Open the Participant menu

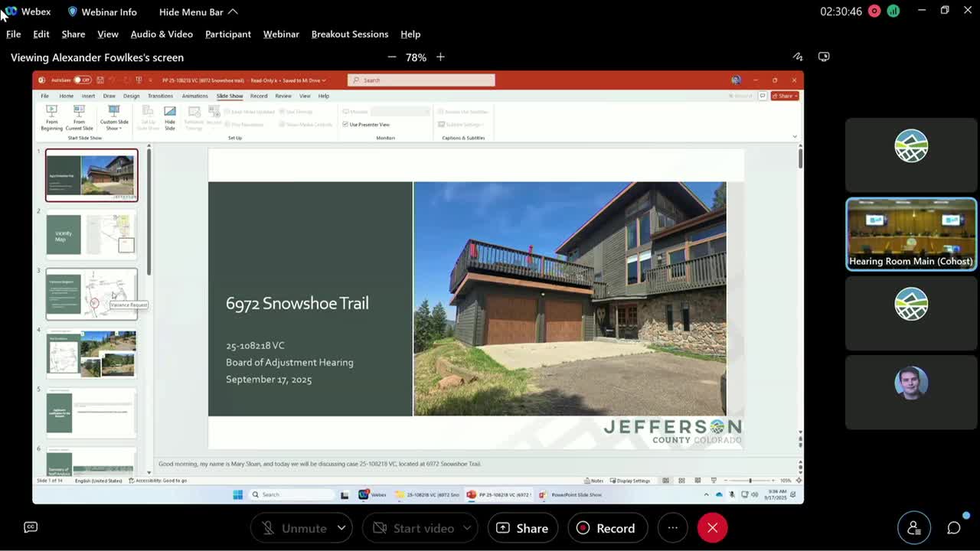227,34
